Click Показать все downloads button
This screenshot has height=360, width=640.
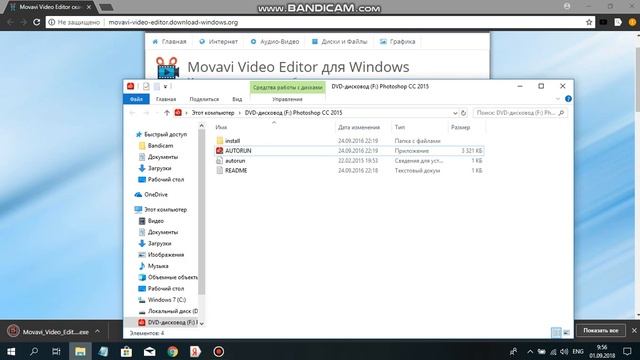coord(600,331)
